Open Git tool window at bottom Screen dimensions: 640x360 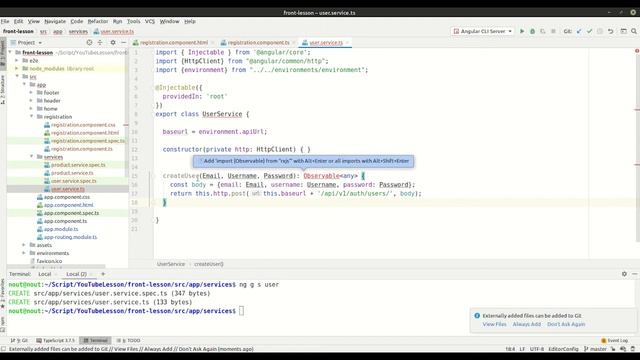[x=19, y=340]
